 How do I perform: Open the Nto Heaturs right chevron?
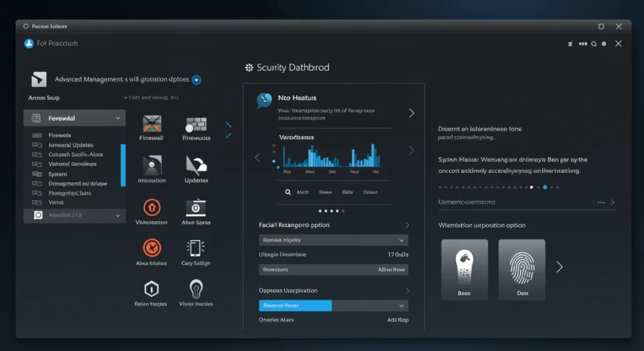(411, 113)
